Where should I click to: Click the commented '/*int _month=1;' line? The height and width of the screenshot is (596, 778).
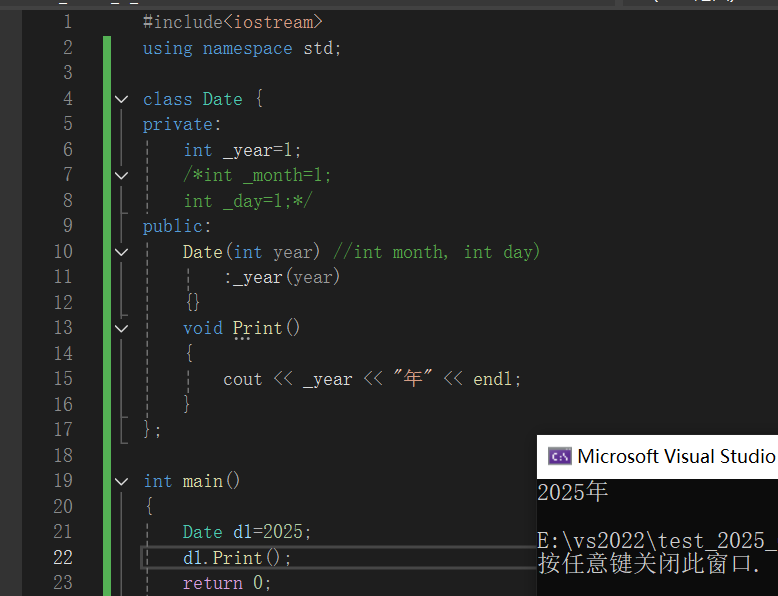(x=257, y=175)
